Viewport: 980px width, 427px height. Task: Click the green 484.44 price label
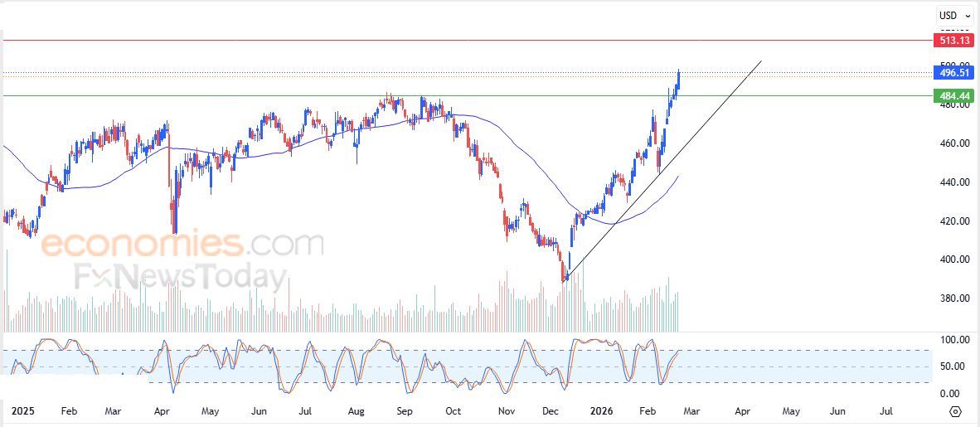[x=954, y=96]
